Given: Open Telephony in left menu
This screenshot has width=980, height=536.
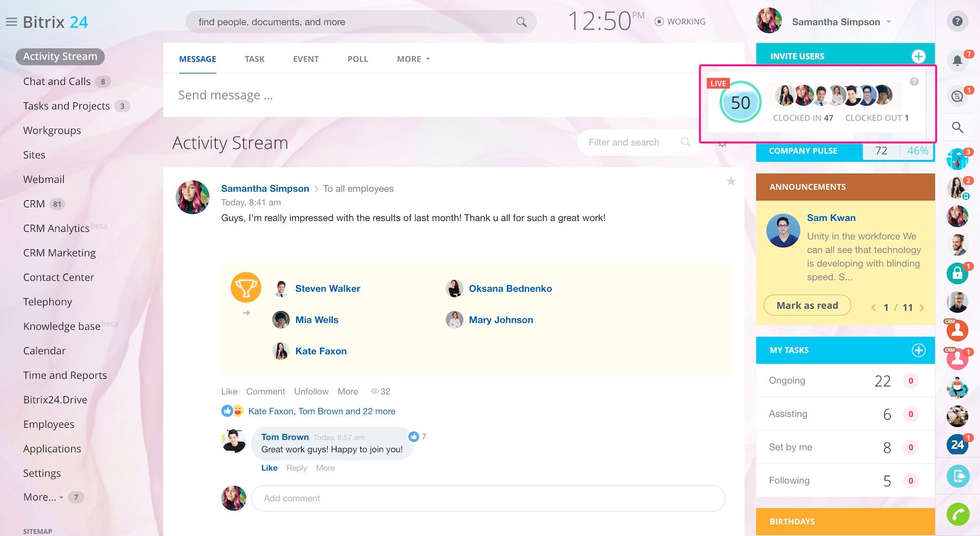Looking at the screenshot, I should click(47, 302).
